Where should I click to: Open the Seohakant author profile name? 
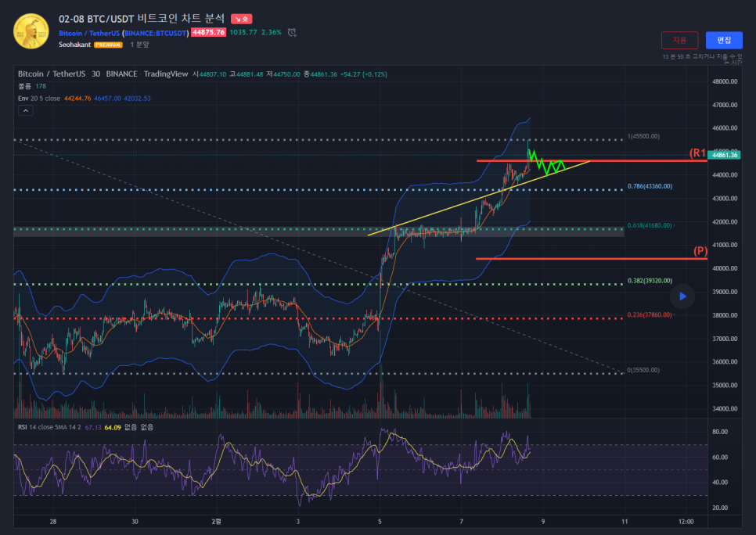pos(75,45)
